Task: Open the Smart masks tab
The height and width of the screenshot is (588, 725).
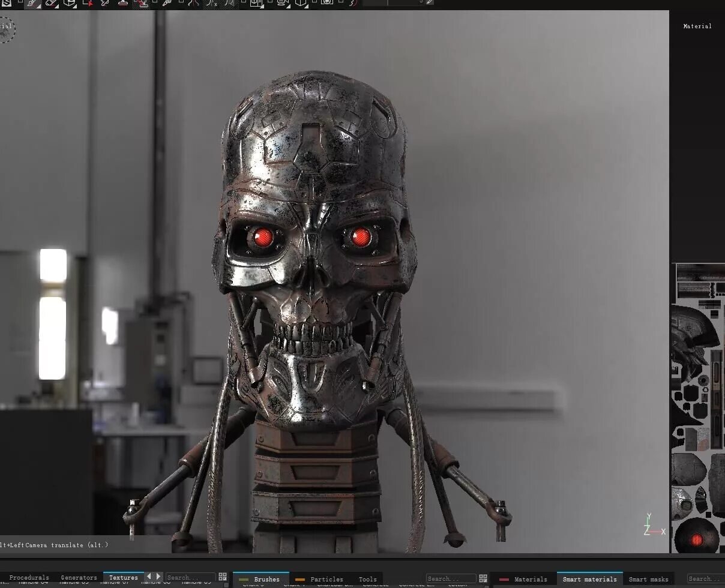Action: click(x=648, y=579)
